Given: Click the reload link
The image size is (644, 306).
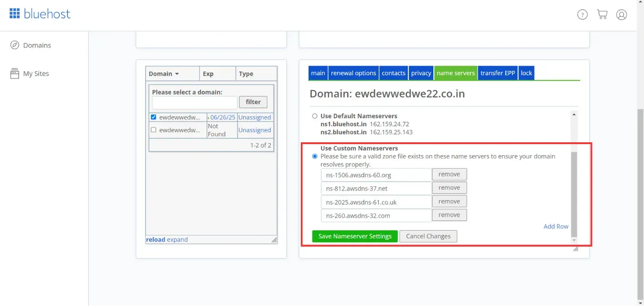Looking at the screenshot, I should click(155, 239).
